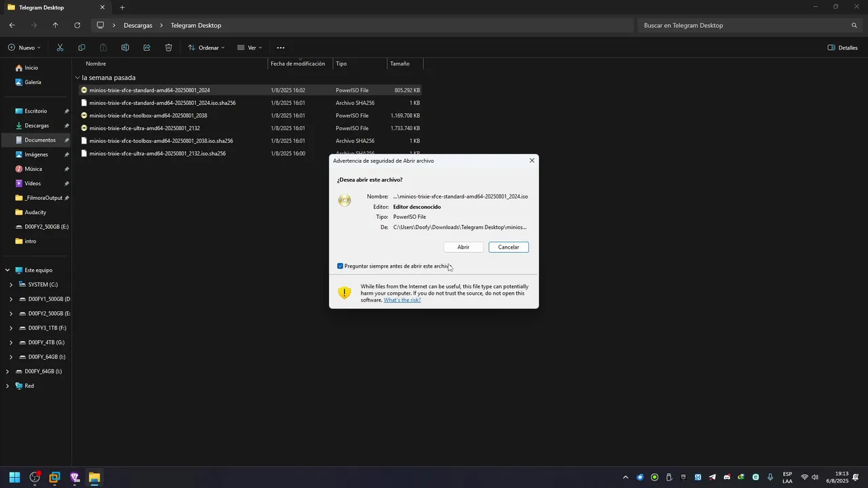This screenshot has height=488, width=868.
Task: Sort by Tipo column header
Action: [341, 64]
